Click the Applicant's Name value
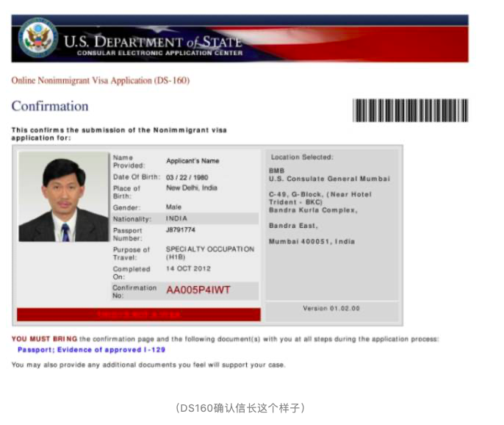Screen dimensions: 504x425 click(x=192, y=161)
